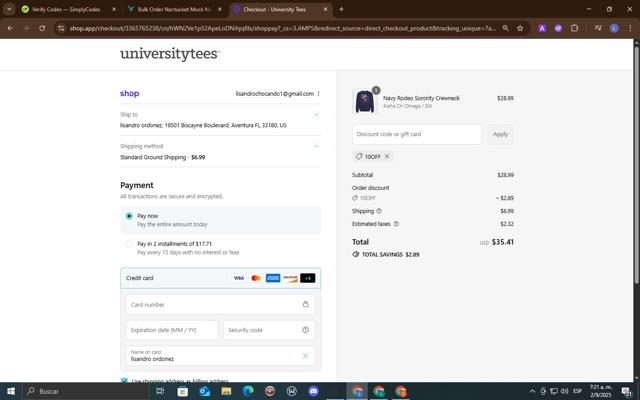Show estimated taxes help icon

[396, 224]
